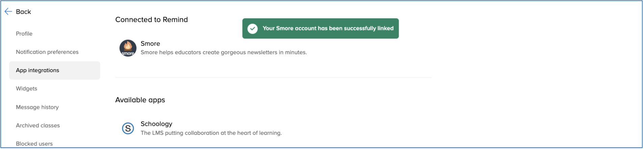Open the Widgets settings section
The height and width of the screenshot is (149, 644).
point(26,89)
